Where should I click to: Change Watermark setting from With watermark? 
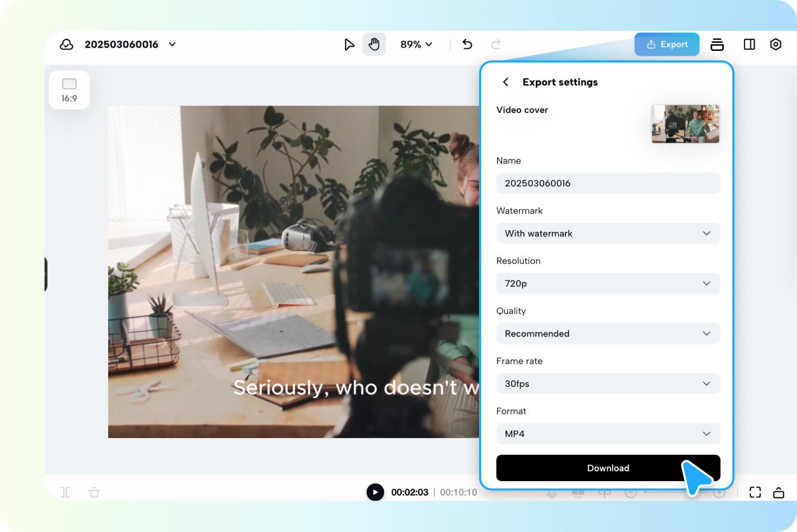click(x=608, y=233)
